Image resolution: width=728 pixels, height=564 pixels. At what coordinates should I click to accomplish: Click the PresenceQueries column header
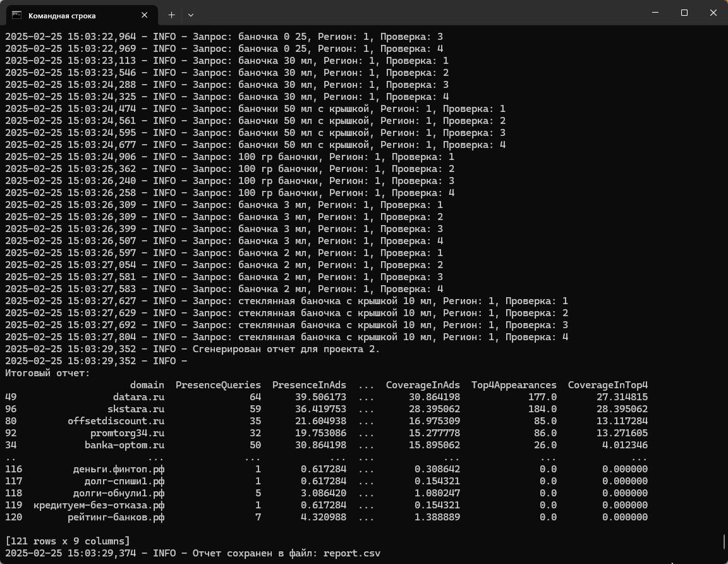point(218,385)
